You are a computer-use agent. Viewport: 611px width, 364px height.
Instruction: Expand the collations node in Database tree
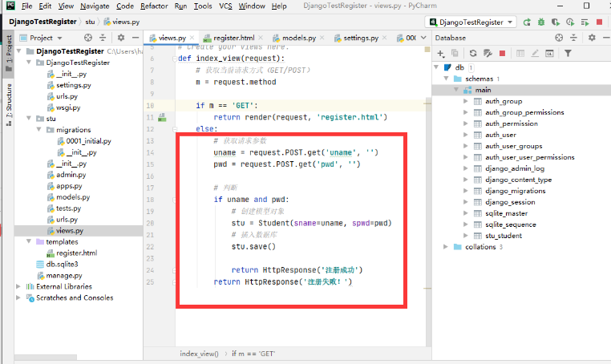point(447,247)
